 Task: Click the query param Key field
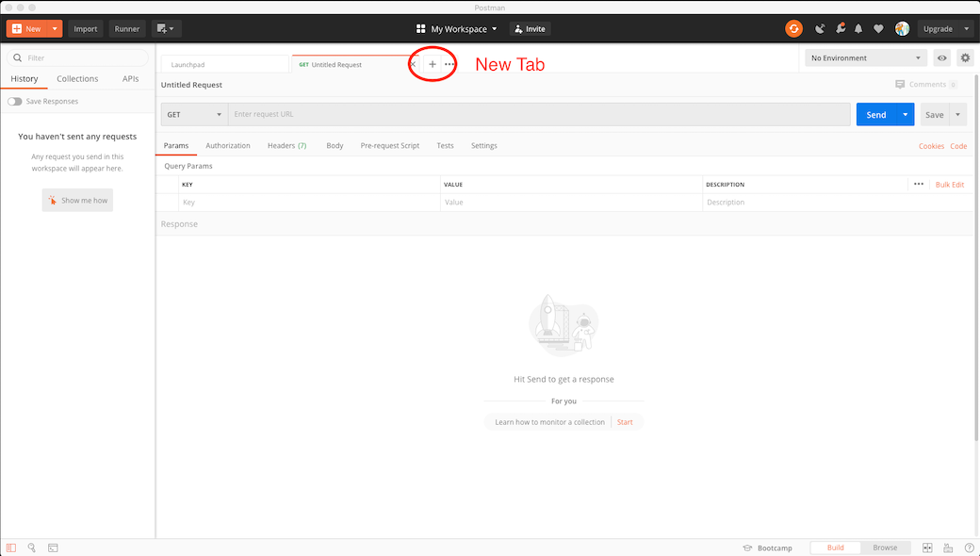[x=309, y=203]
